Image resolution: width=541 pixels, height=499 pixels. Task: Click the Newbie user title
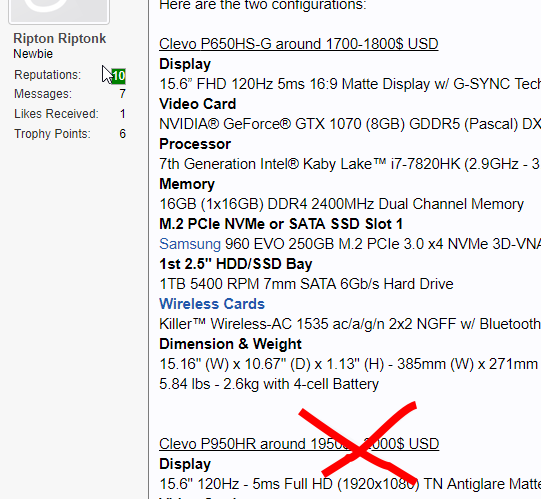33,54
